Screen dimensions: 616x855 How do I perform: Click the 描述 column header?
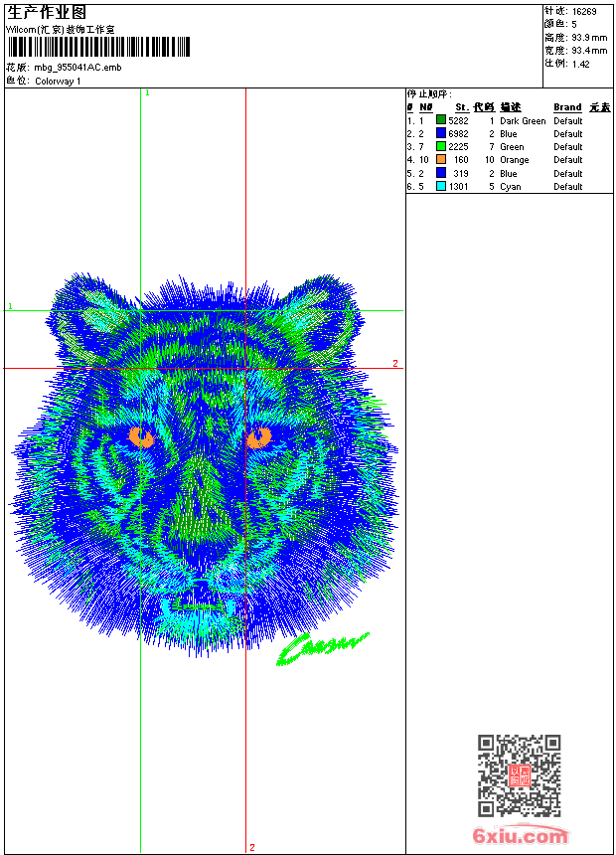[x=510, y=107]
